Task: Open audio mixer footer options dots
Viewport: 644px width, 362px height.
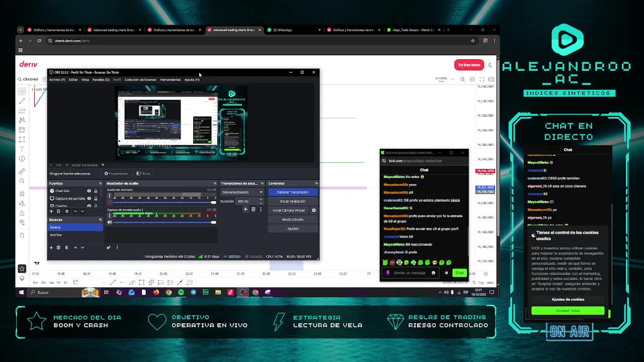Action: [x=117, y=247]
